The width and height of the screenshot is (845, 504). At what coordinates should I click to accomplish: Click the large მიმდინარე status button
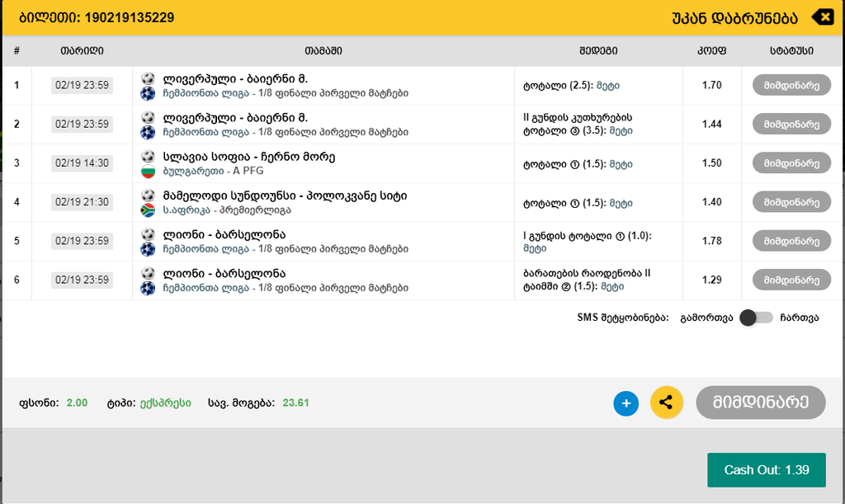click(x=760, y=403)
